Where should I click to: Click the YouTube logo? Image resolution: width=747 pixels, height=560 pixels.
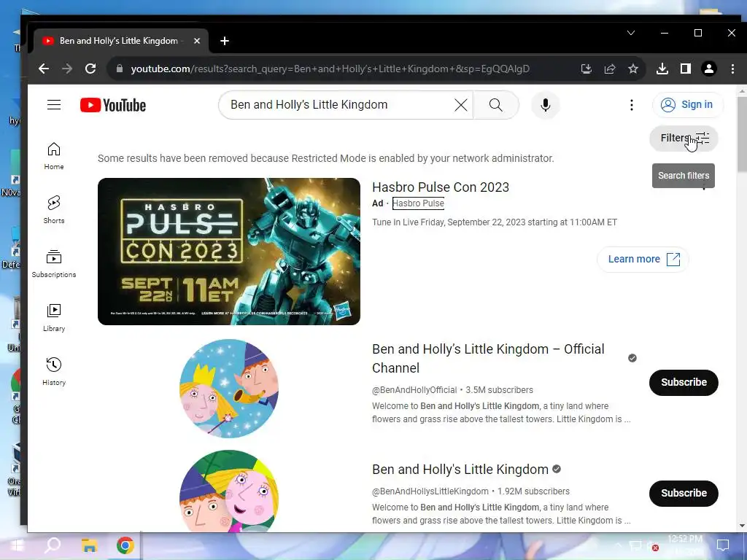(113, 105)
